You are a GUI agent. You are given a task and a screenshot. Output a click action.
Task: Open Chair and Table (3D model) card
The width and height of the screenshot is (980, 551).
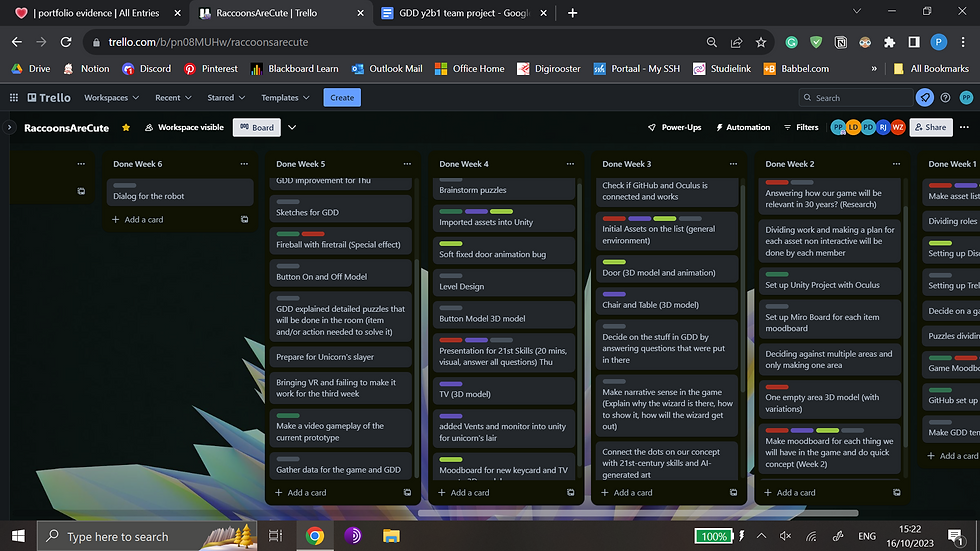667,300
